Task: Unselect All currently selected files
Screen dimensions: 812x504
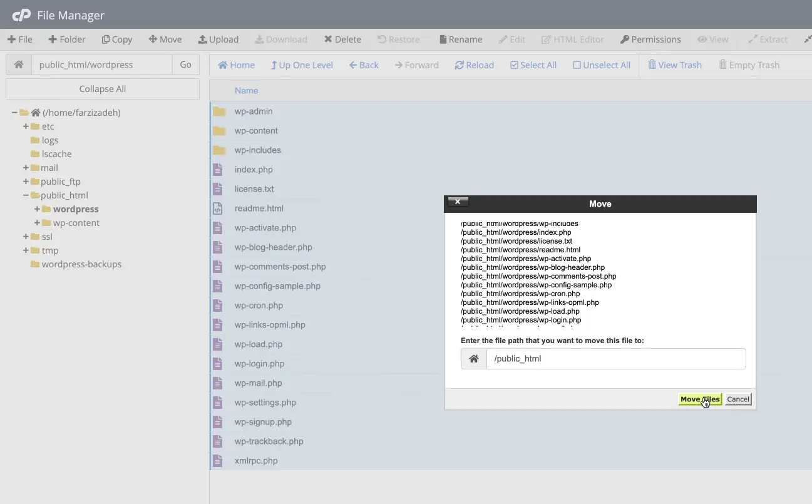Action: (x=601, y=64)
